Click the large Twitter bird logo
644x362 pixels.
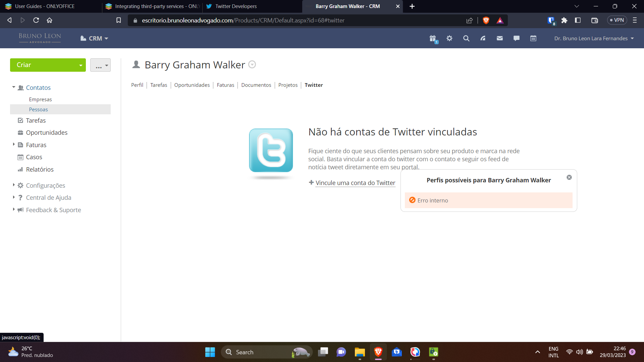(271, 150)
